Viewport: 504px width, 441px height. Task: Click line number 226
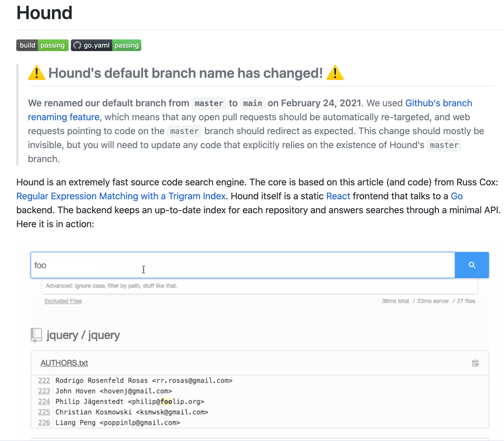[44, 423]
